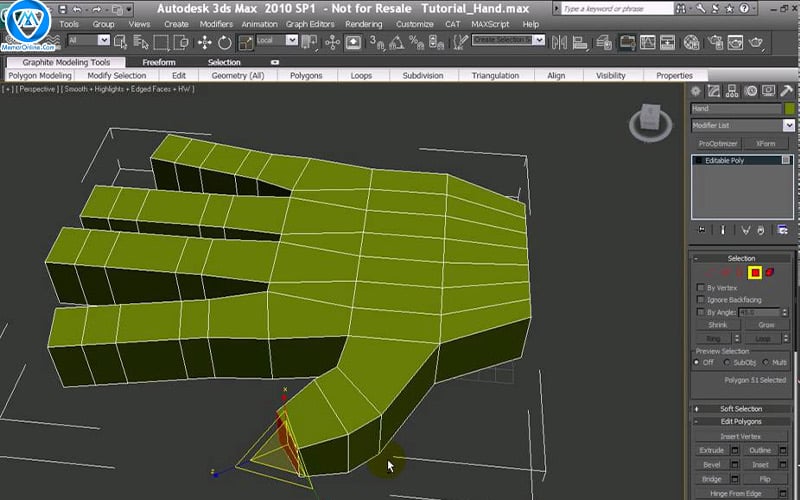Open the Utilities tab with hammer icon
Viewport: 800px width, 500px height.
pos(786,91)
